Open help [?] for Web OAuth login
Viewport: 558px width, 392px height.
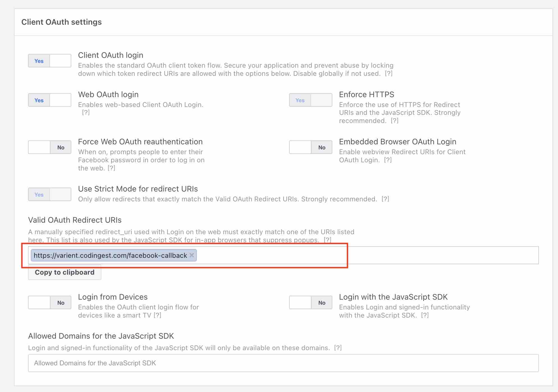(86, 113)
